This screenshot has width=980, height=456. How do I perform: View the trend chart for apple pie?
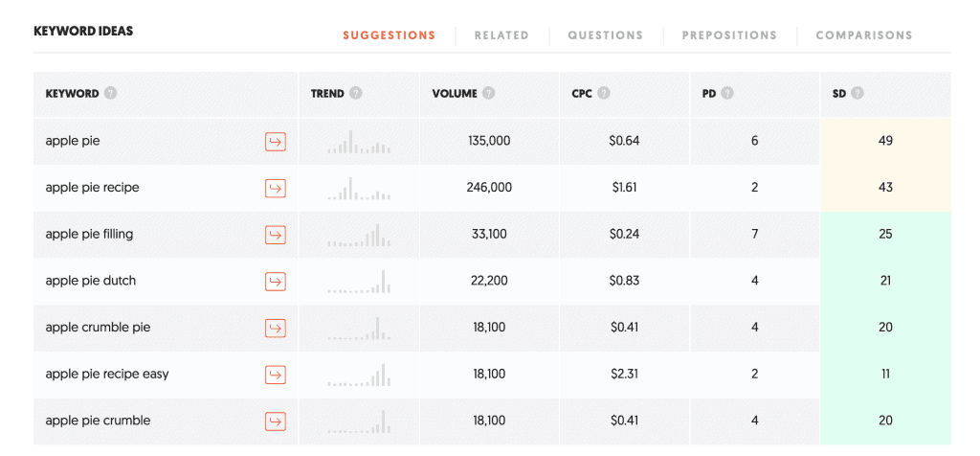[359, 142]
